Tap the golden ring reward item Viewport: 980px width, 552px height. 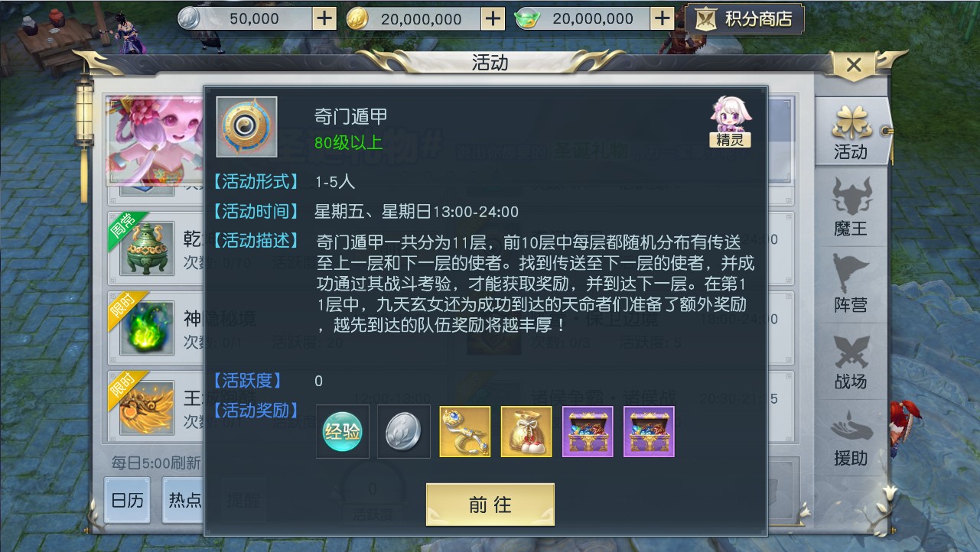coord(465,432)
